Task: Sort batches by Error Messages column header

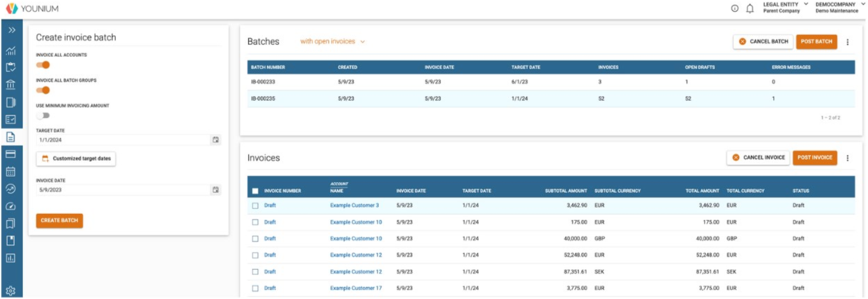Action: [x=791, y=67]
